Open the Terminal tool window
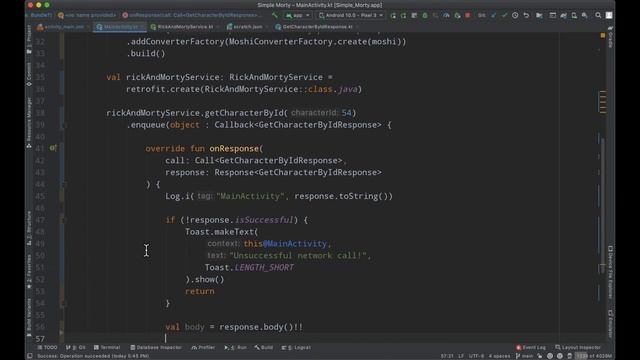 [107, 347]
